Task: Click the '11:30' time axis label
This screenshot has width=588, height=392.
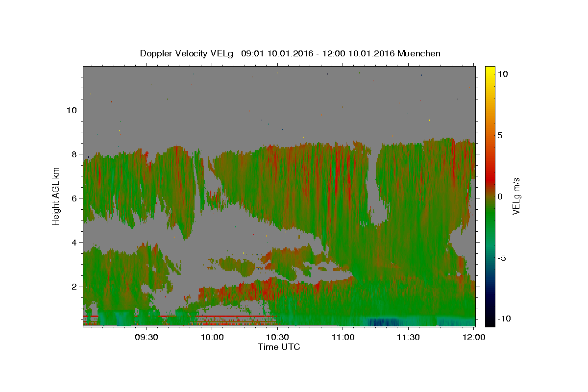Action: (x=408, y=337)
